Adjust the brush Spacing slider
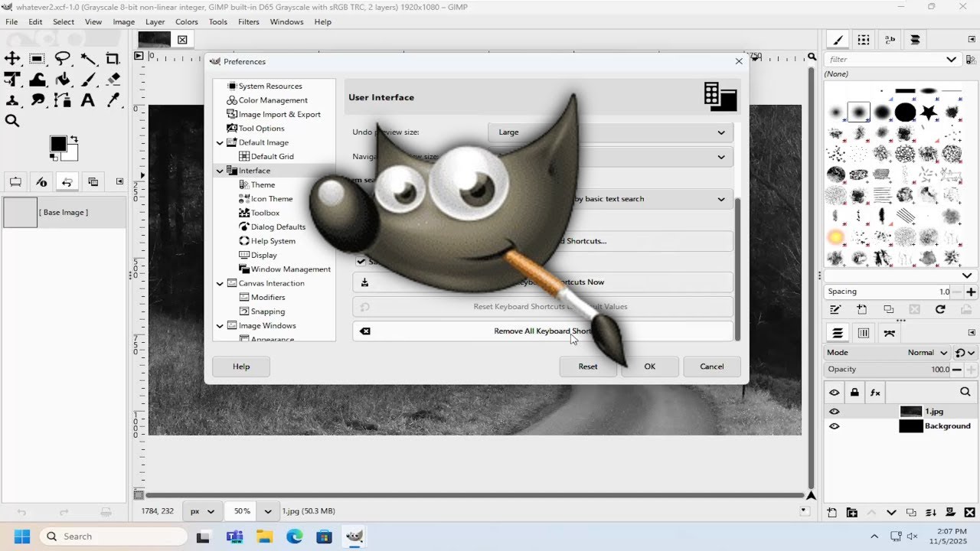 tap(888, 292)
